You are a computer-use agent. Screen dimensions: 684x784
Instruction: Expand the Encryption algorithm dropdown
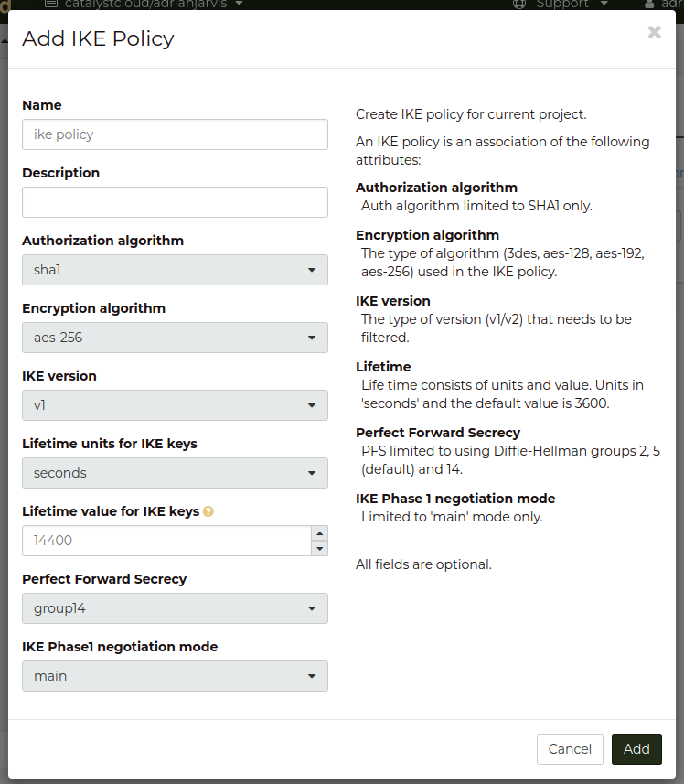175,338
